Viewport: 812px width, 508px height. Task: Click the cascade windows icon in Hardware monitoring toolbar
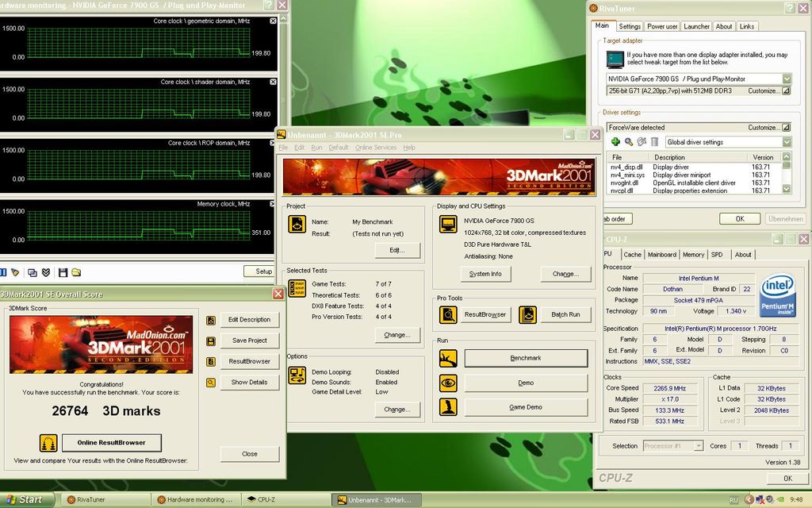click(32, 272)
